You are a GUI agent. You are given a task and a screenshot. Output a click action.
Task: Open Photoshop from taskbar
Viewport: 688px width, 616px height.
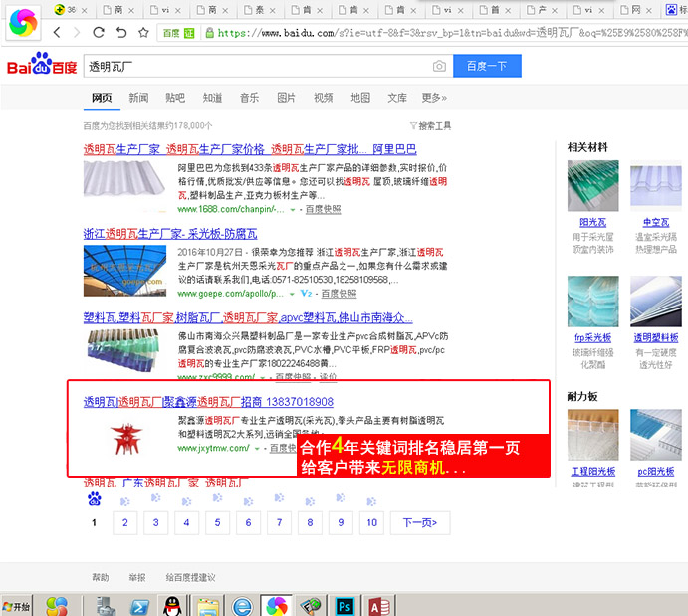[344, 607]
